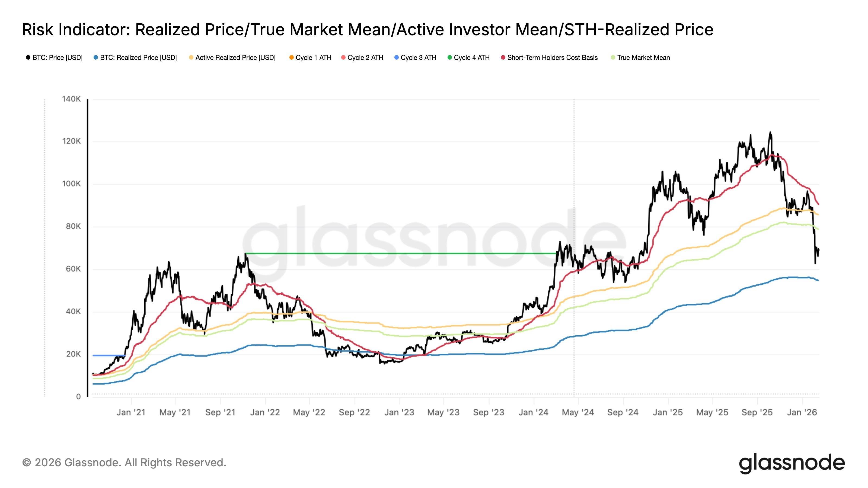Toggle the BTC: Realized Price legend label
This screenshot has height=488, width=868.
click(x=138, y=57)
